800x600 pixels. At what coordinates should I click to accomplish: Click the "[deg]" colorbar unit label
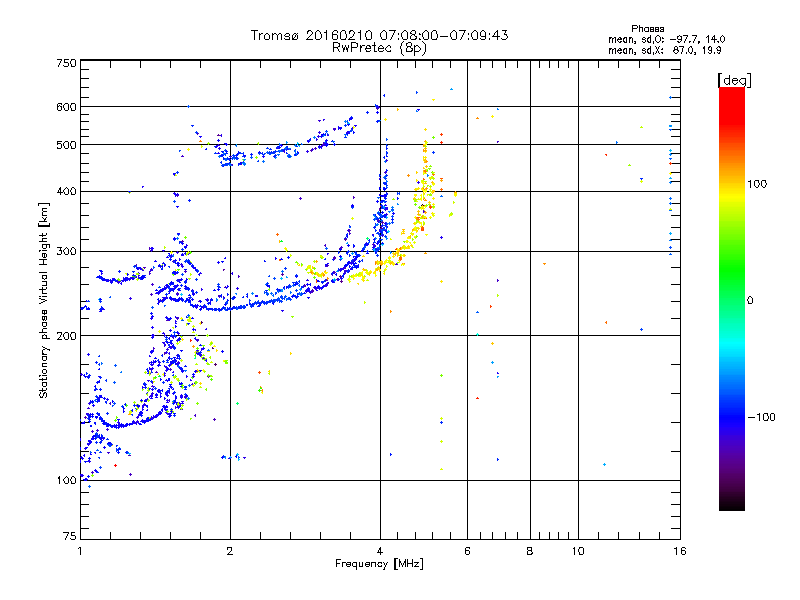(734, 80)
